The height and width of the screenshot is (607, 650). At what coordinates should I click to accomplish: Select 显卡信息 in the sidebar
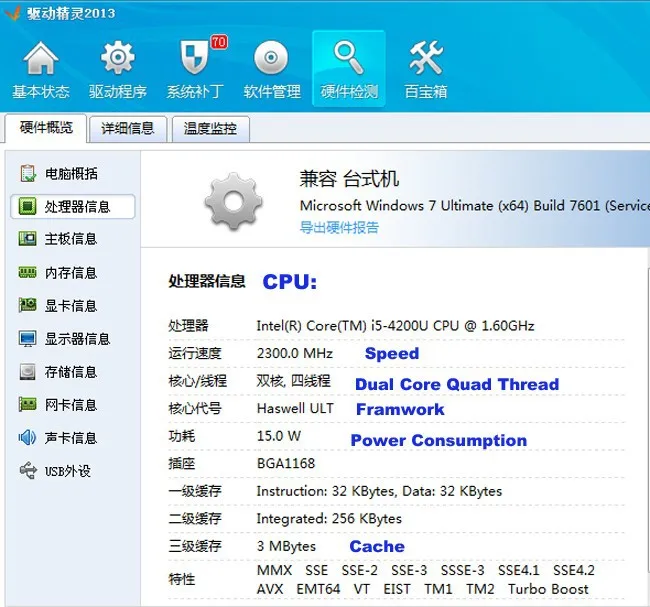pyautogui.click(x=73, y=306)
